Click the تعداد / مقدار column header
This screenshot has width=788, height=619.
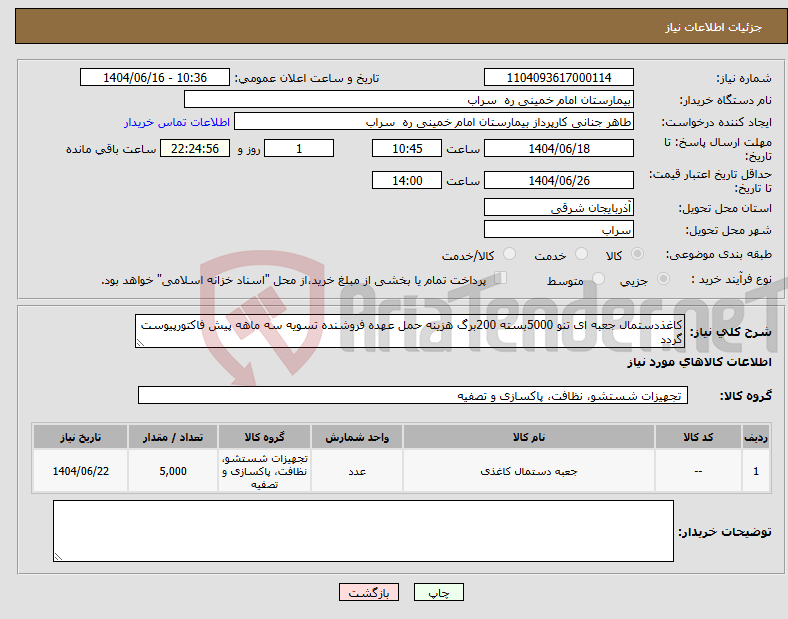[x=173, y=437]
